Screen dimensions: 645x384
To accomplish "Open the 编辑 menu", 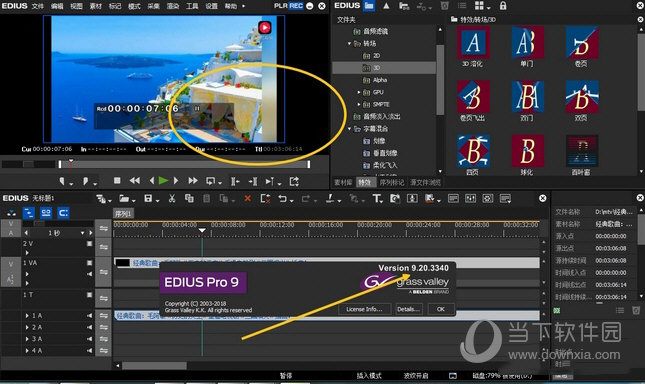I will (x=57, y=6).
